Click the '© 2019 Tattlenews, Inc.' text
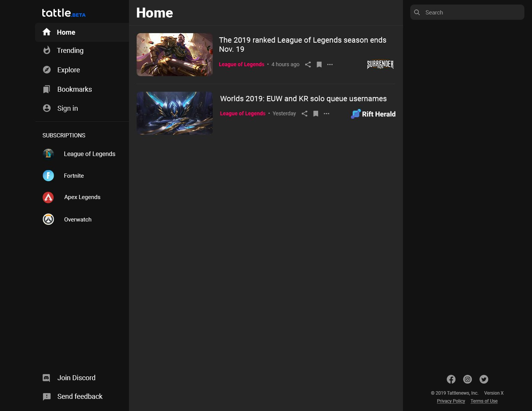The height and width of the screenshot is (411, 532). click(x=454, y=393)
